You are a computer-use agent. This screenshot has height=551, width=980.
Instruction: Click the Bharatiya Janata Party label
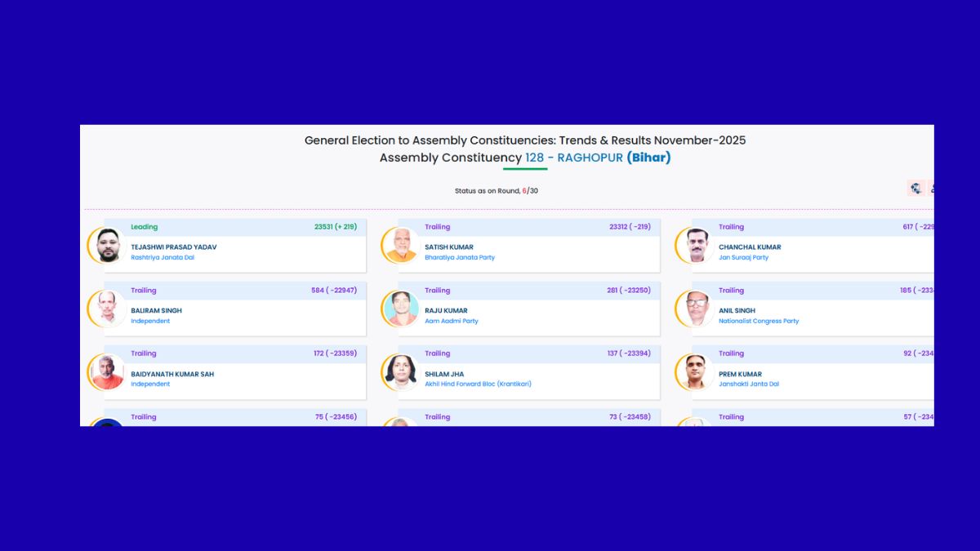[x=460, y=258]
